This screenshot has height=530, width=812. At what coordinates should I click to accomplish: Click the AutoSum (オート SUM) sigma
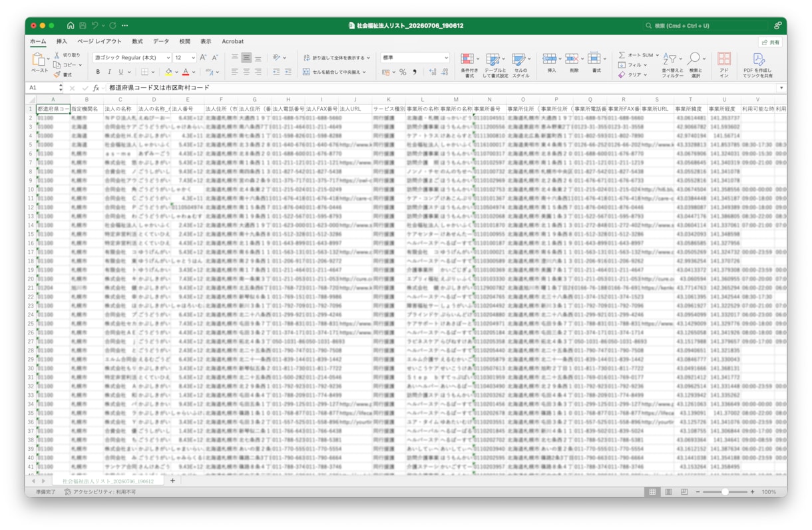(x=622, y=55)
